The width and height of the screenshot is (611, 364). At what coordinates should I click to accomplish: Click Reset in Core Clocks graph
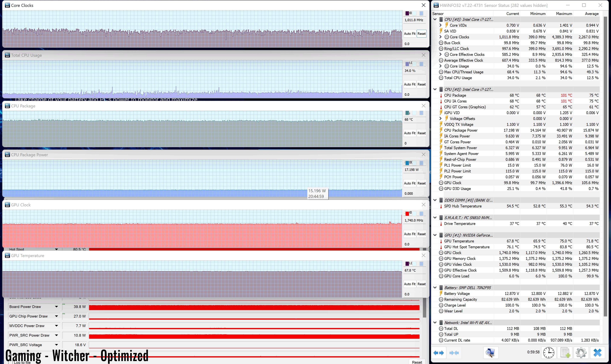pos(422,34)
